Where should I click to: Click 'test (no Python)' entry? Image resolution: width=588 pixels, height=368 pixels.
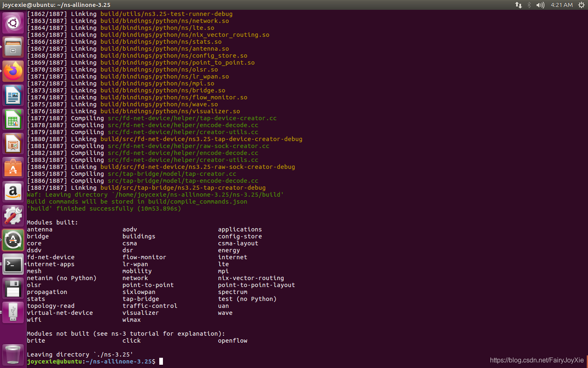pos(247,299)
